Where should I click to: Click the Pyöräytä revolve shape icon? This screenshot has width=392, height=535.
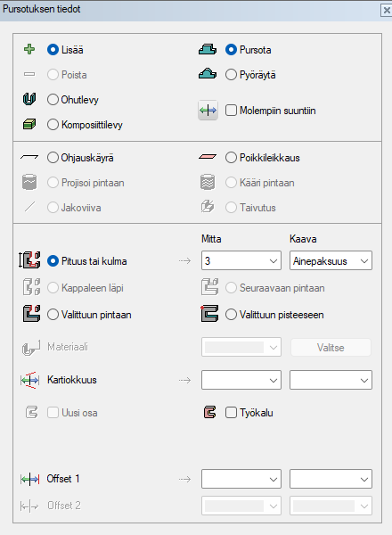click(208, 74)
